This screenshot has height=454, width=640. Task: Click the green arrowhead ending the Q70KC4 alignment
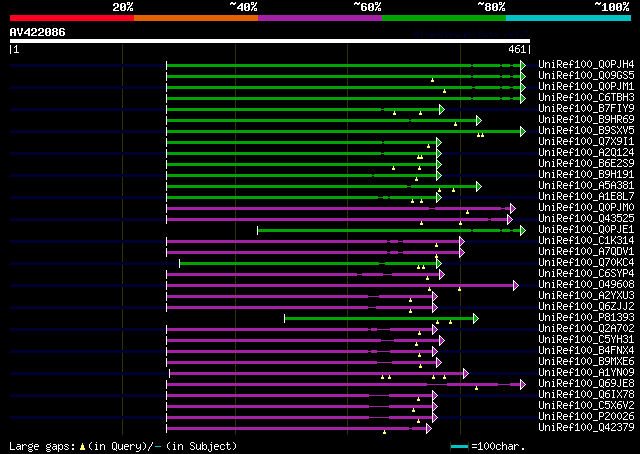pyautogui.click(x=439, y=264)
